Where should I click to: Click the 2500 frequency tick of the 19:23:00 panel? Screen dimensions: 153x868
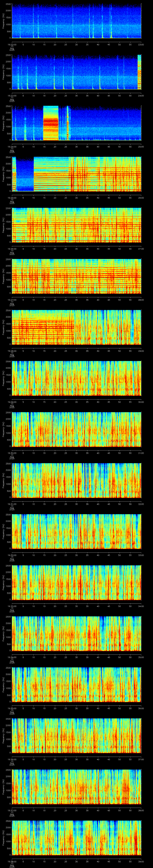click(x=8, y=55)
